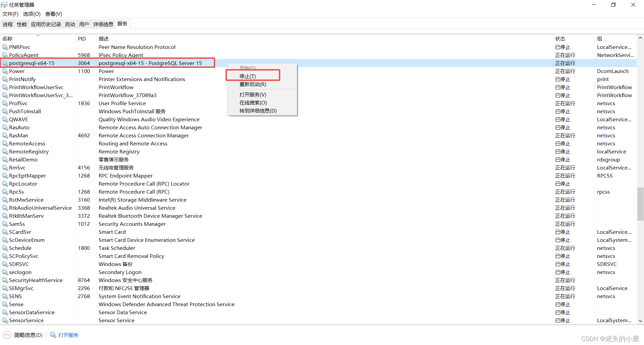Click the seclogon service icon
The height and width of the screenshot is (345, 644).
[5, 272]
